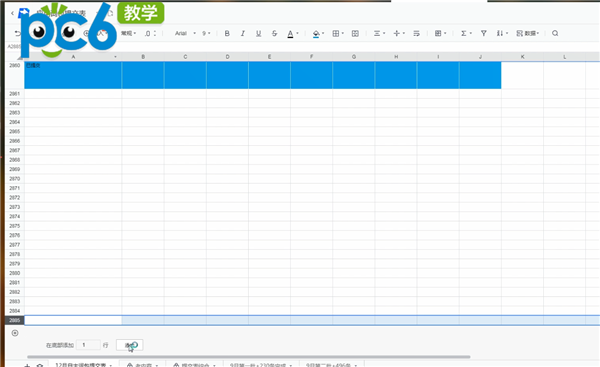Click the undo arrow icon

point(17,34)
